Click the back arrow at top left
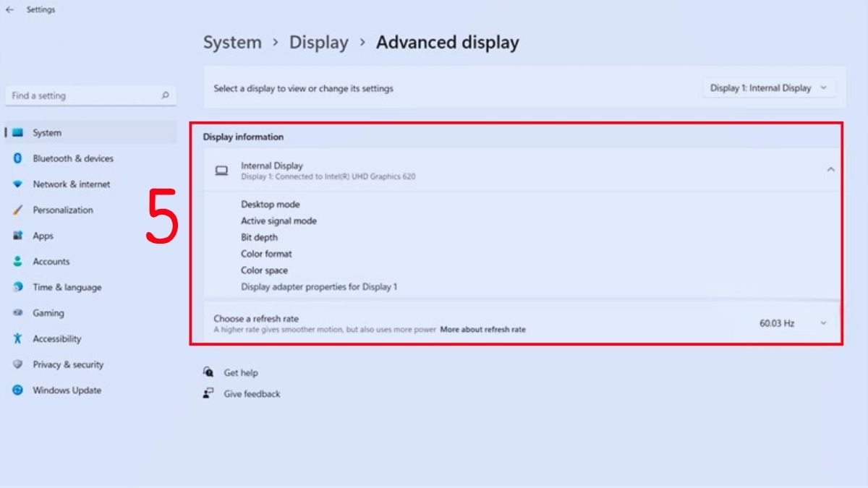Viewport: 868px width, 488px height. (9, 9)
